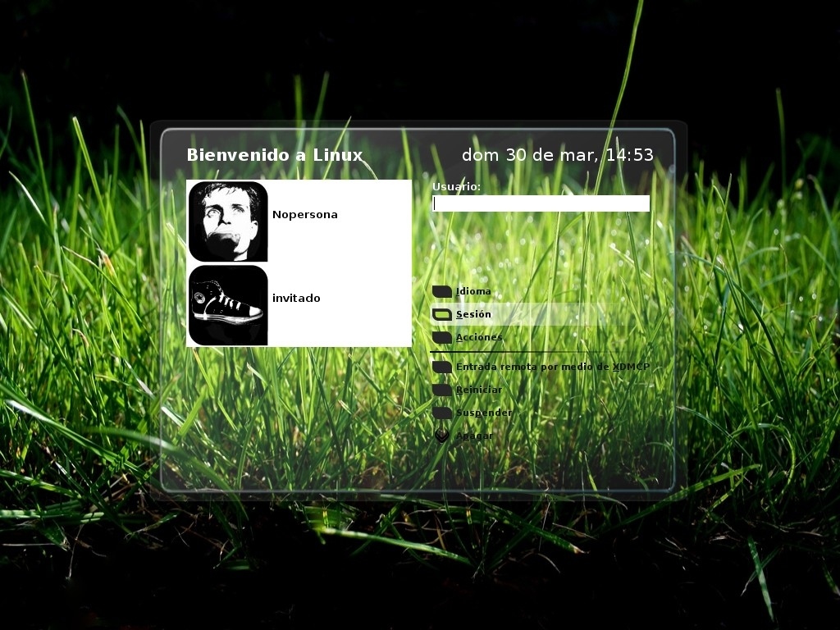The image size is (840, 630).
Task: Click the Acciones icon
Action: tap(442, 337)
